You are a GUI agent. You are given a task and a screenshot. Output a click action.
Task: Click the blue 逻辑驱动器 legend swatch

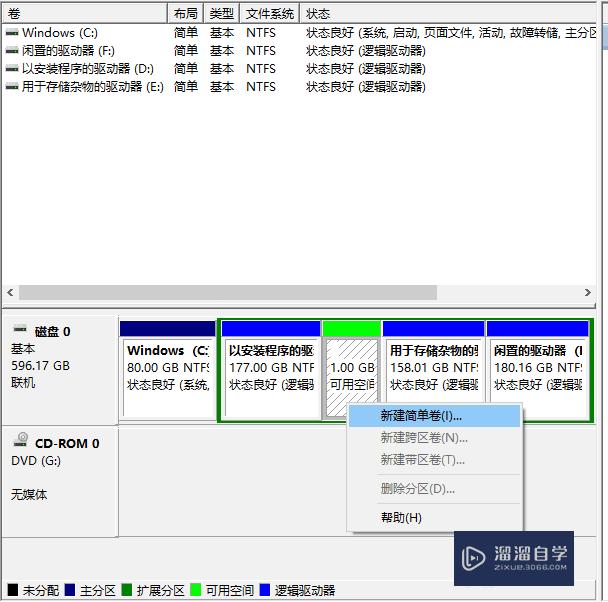pos(265,590)
